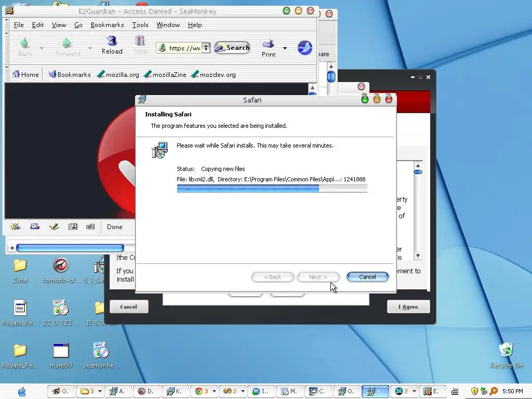Open the Back history dropdown arrow
Viewport: 532px width, 399px height.
pos(42,48)
